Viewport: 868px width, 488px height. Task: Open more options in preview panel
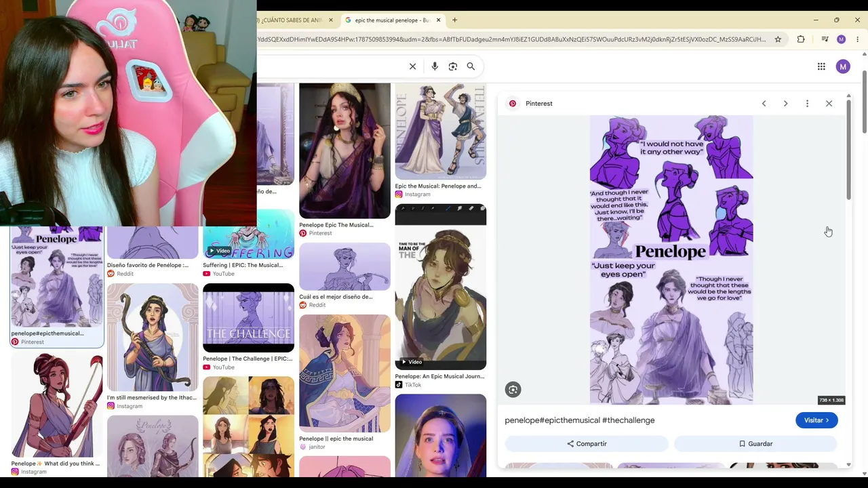[807, 104]
